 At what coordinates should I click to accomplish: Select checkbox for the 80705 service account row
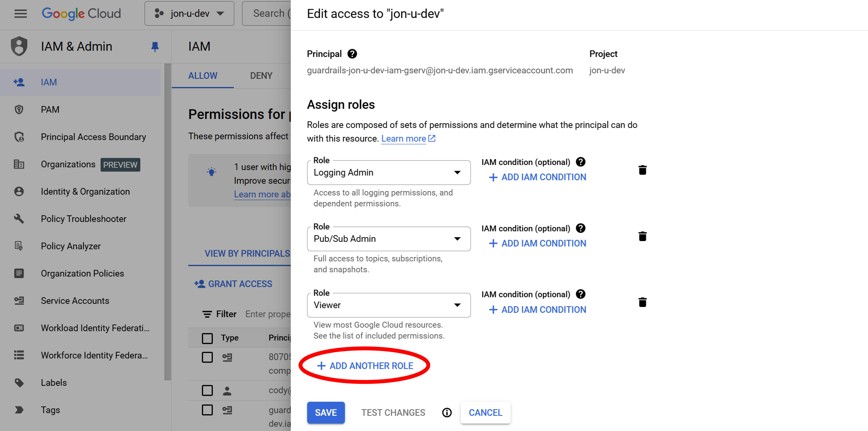tap(207, 357)
